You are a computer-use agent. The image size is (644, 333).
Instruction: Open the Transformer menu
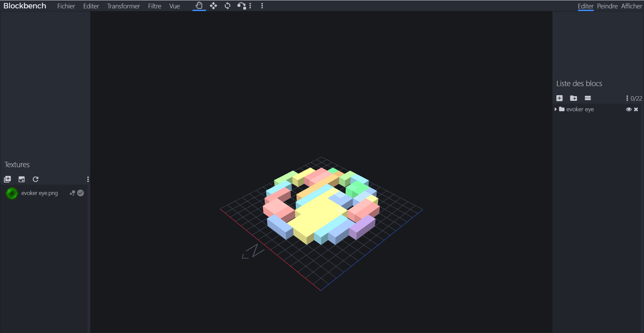tap(123, 6)
